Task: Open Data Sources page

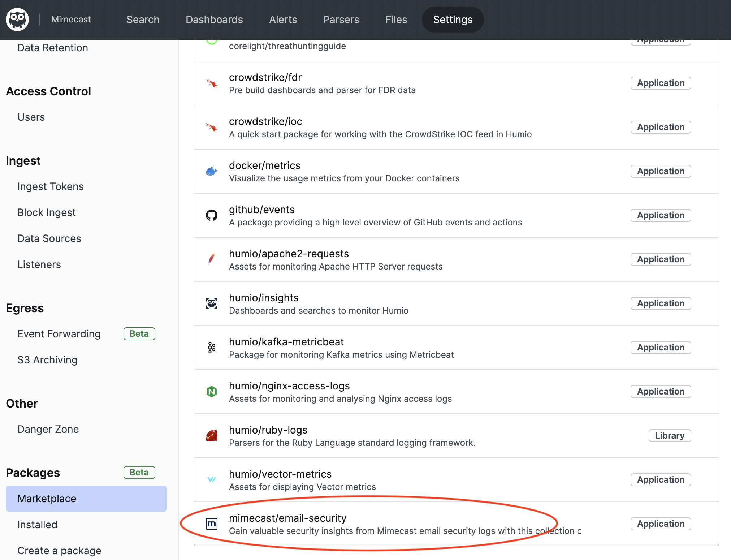Action: point(49,238)
